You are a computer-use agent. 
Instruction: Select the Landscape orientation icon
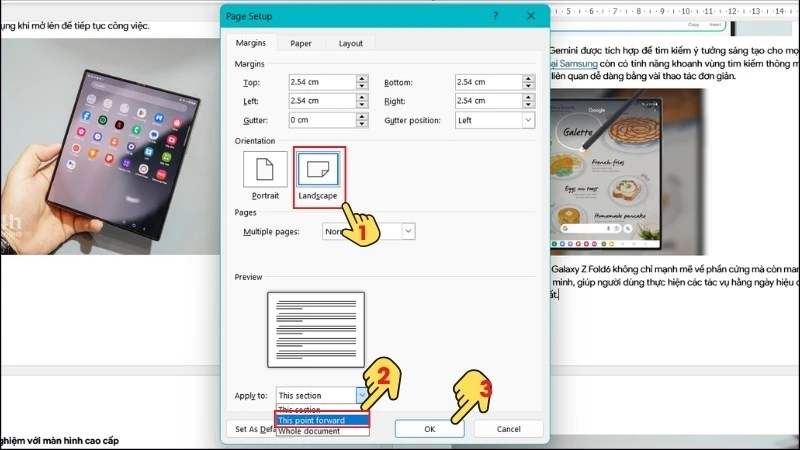coord(318,169)
